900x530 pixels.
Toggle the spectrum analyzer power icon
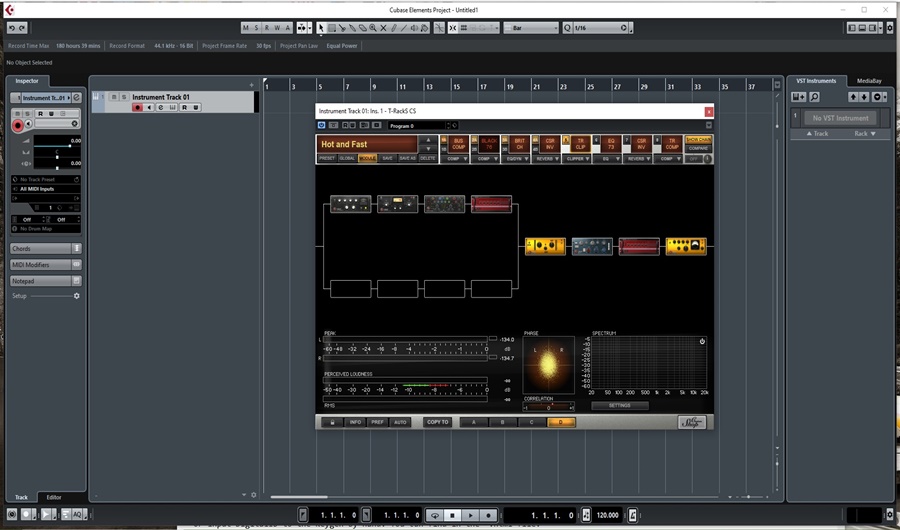(702, 341)
